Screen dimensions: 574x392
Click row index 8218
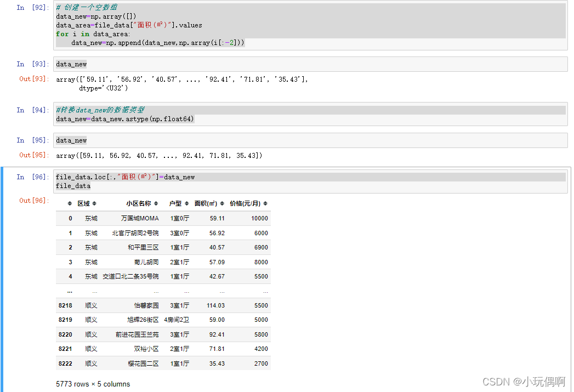pos(65,305)
